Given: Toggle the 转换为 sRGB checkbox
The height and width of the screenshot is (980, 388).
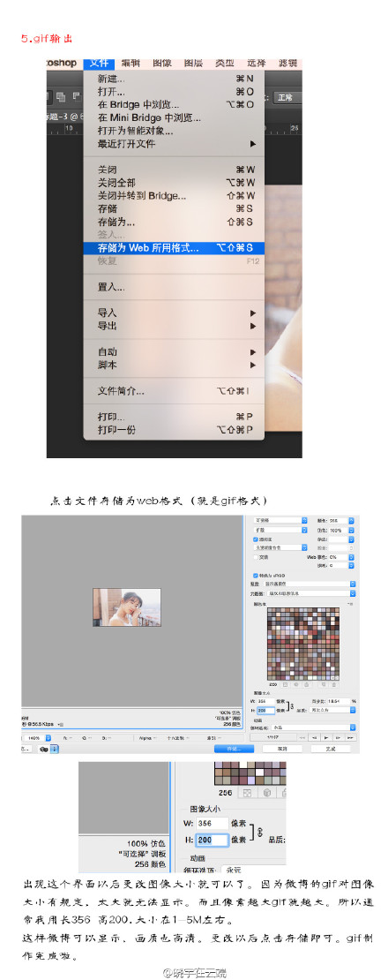Looking at the screenshot, I should pos(256,575).
